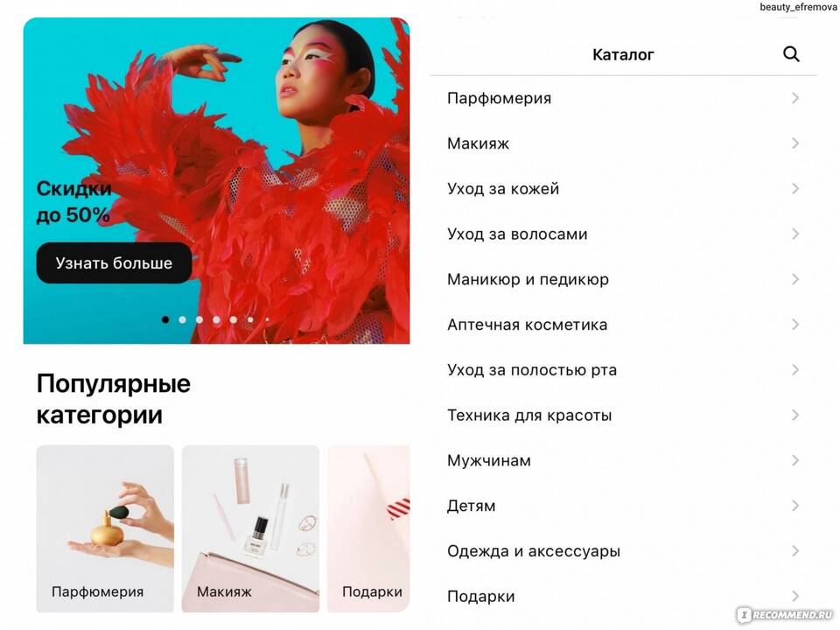Click arrow beside Уход за полостью рта
The image size is (840, 630).
coord(795,369)
